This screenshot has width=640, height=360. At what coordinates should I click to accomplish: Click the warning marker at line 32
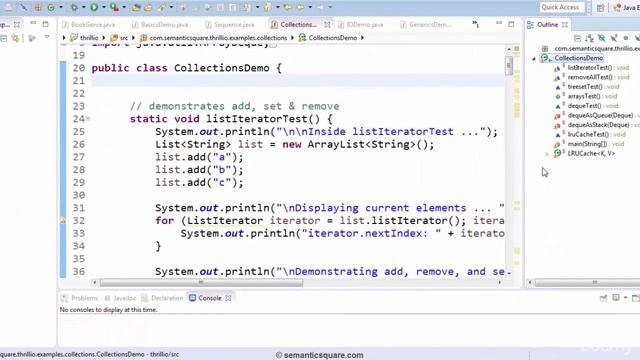pyautogui.click(x=63, y=221)
